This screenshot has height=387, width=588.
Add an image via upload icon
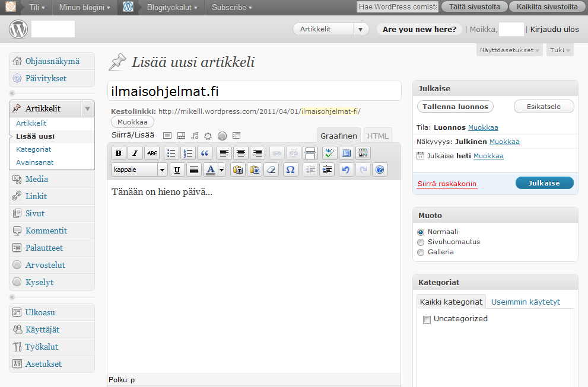(x=167, y=136)
